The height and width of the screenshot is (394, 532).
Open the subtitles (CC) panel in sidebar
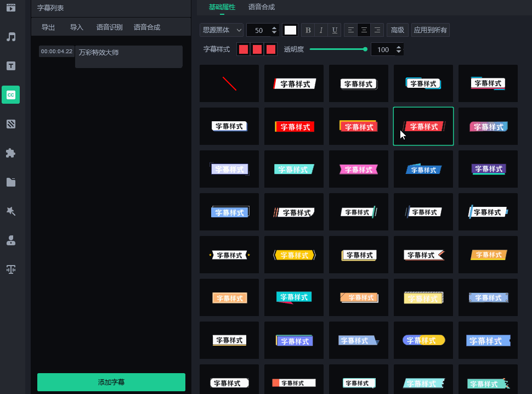click(x=11, y=94)
